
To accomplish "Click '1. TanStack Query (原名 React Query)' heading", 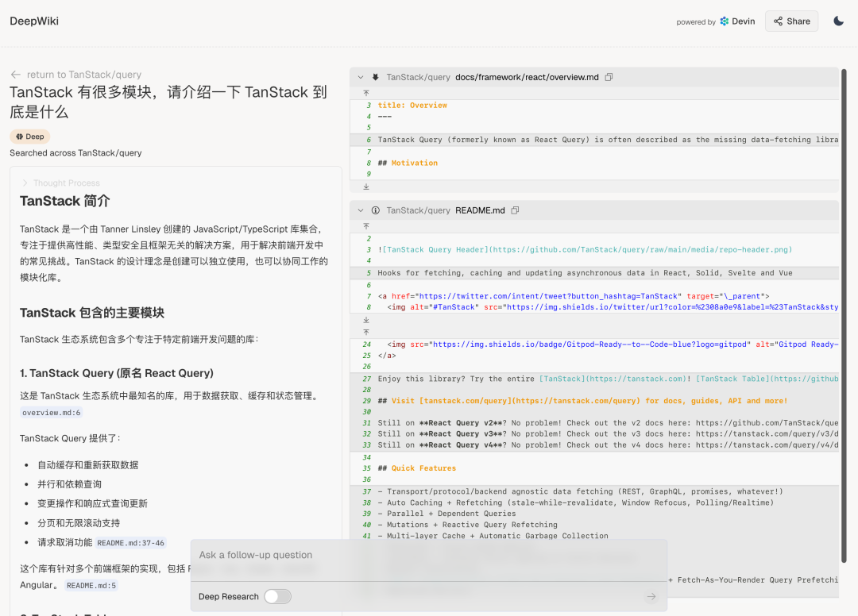I will pos(117,373).
